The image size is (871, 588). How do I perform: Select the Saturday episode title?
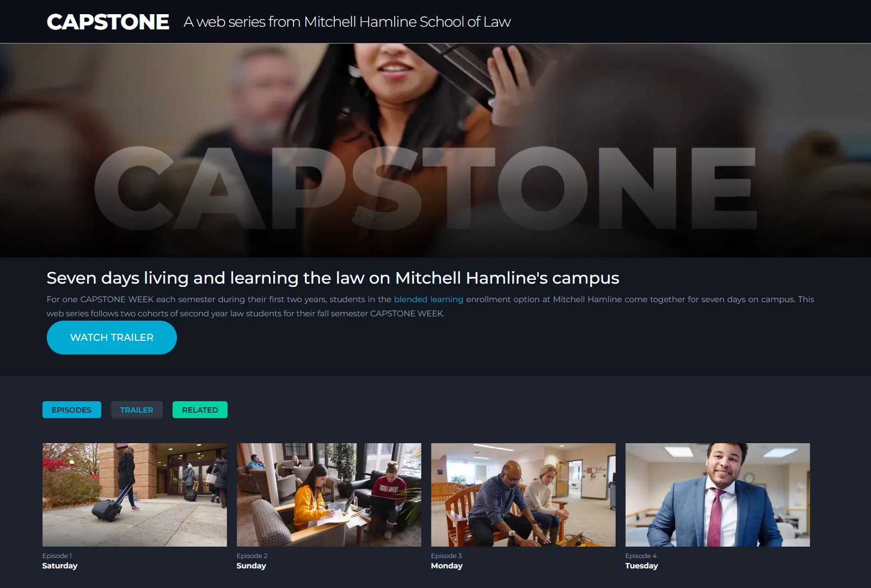[60, 566]
